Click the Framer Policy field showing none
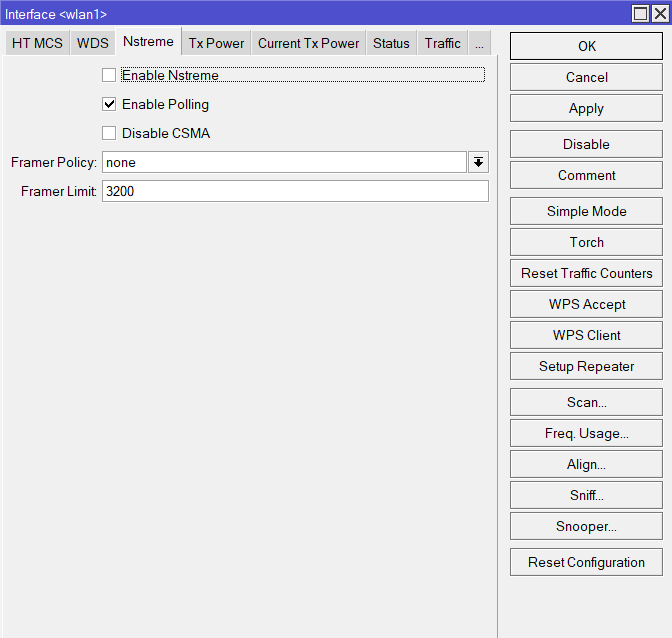 tap(284, 162)
